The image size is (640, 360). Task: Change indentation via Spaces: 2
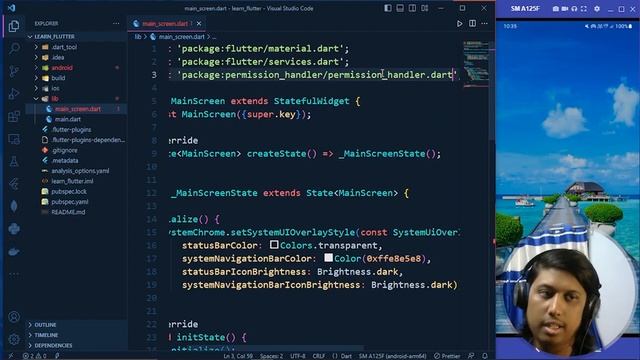tap(271, 356)
